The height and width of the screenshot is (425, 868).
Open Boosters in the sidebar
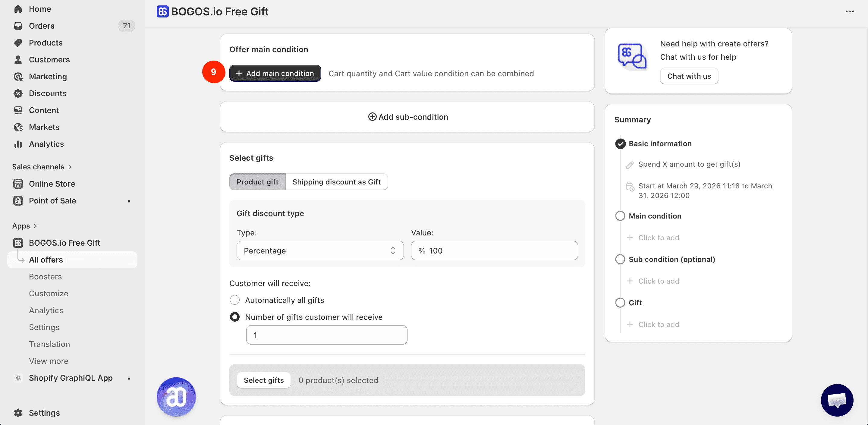click(x=45, y=276)
